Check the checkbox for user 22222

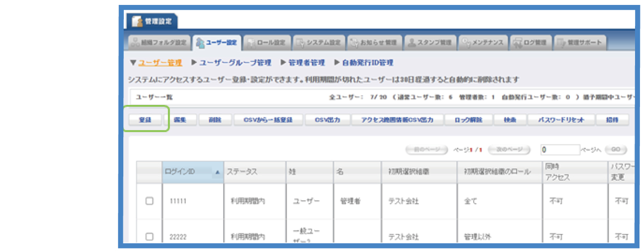149,237
